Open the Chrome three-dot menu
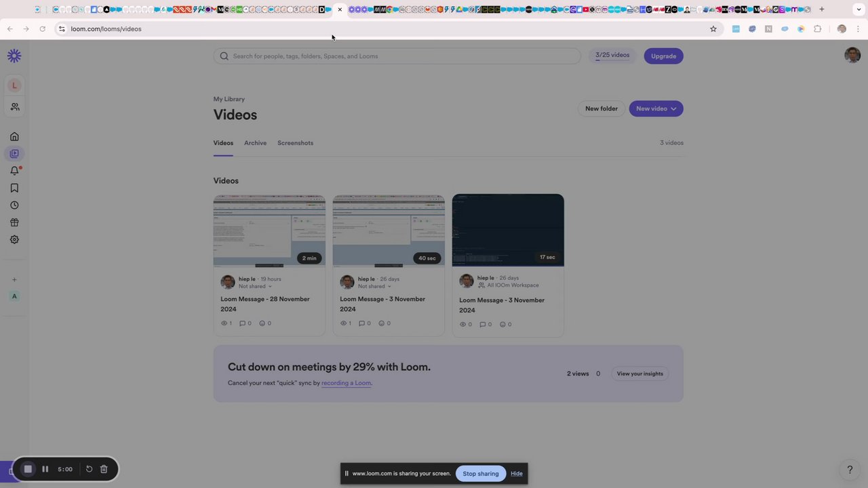 point(859,29)
